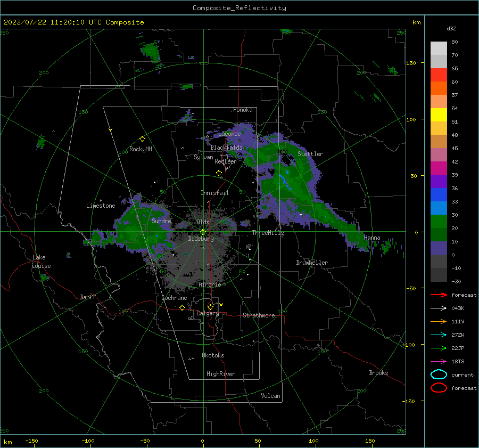Click the Drumheller town label
This screenshot has width=479, height=448.
[312, 263]
